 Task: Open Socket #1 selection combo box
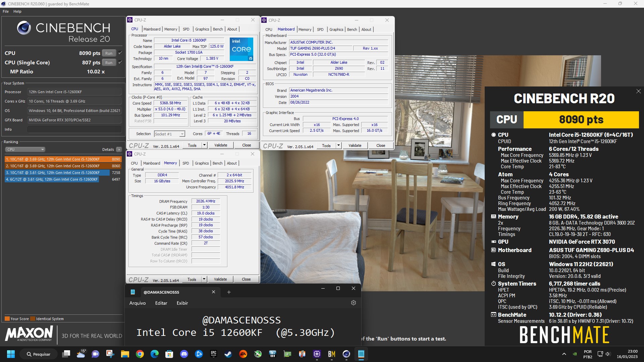click(169, 134)
